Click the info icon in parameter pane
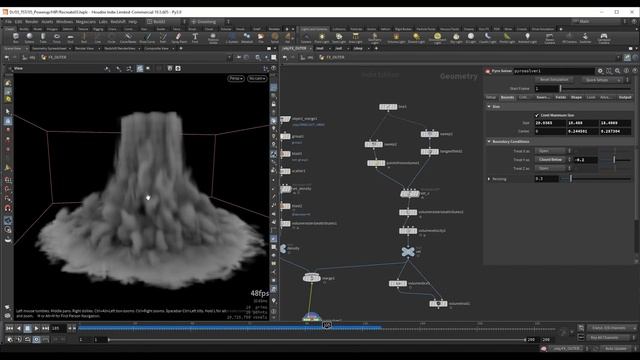The height and width of the screenshot is (360, 640). tap(626, 71)
